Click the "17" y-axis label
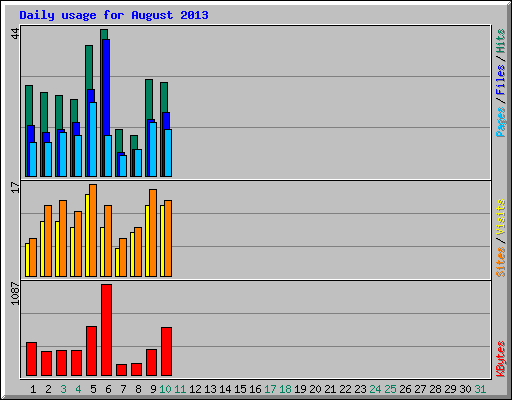Image resolution: width=512 pixels, height=400 pixels. [15, 187]
